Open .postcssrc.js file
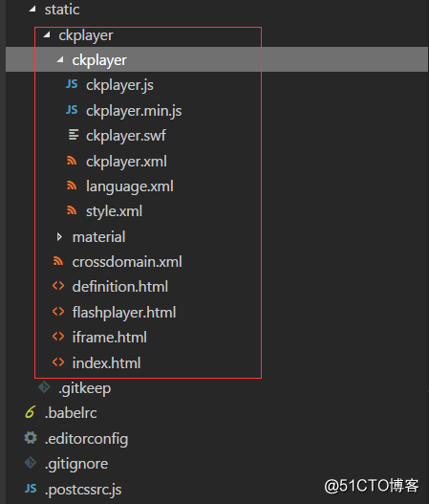 pos(83,490)
